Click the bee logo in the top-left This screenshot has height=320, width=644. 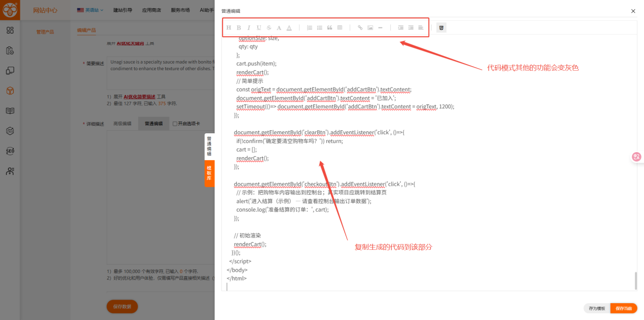pyautogui.click(x=10, y=10)
